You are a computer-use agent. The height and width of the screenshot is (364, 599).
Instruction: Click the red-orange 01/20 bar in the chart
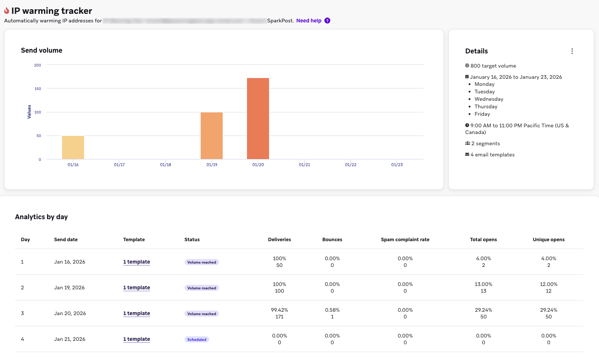[x=258, y=119]
